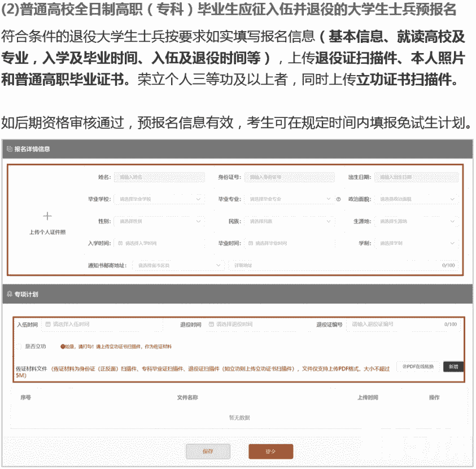Select the 生源地 dropdown
This screenshot has width=476, height=469.
pos(417,221)
